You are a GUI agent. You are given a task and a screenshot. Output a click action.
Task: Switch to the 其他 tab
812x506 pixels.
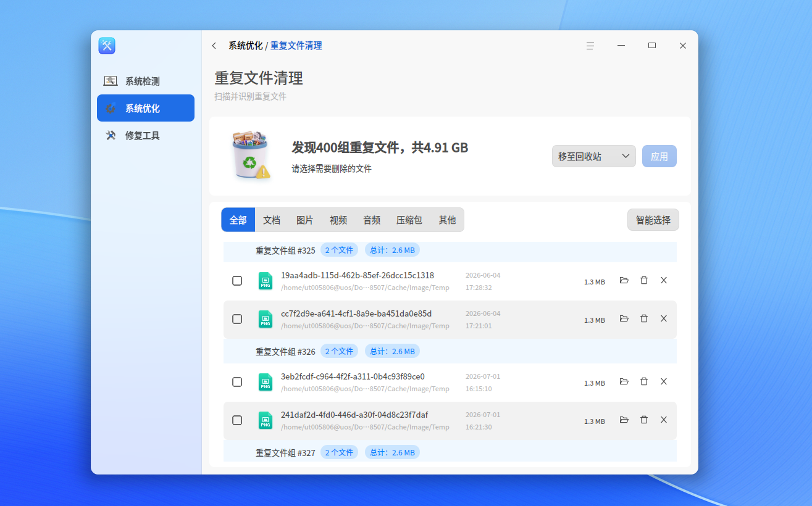tap(447, 220)
